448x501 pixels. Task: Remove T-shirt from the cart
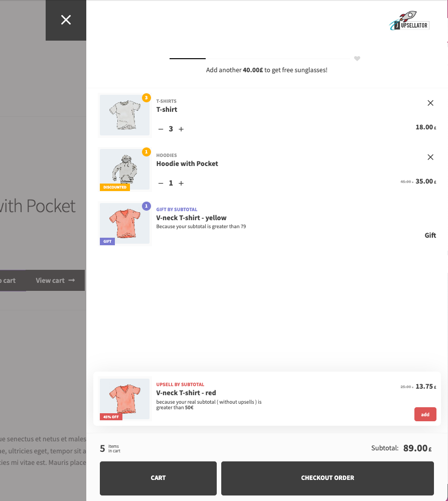[430, 103]
